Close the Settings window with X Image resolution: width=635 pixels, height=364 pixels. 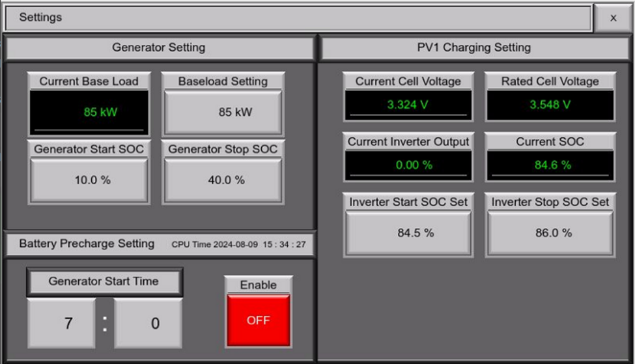[613, 18]
